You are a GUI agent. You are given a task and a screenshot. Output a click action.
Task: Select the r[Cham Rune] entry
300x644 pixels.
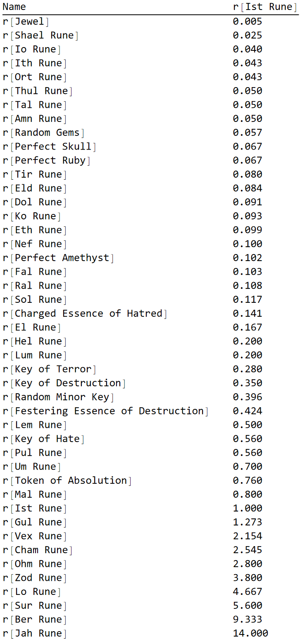37,550
